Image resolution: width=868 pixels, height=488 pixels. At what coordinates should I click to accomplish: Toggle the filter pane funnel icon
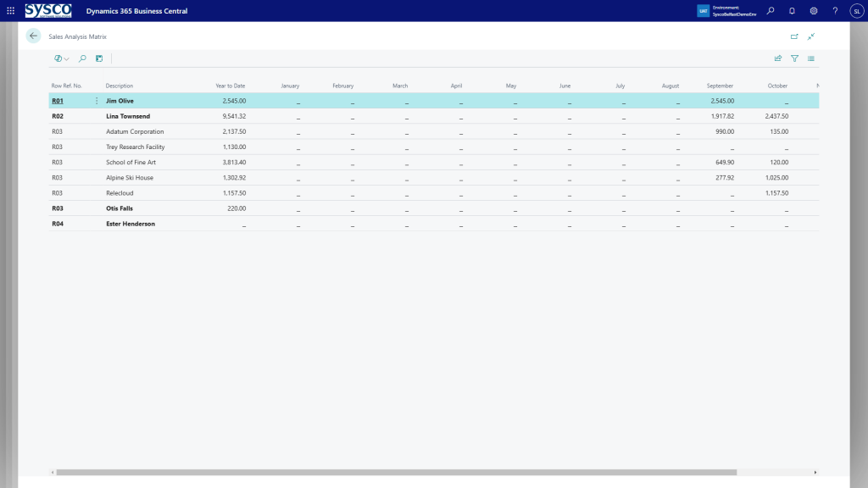click(794, 58)
